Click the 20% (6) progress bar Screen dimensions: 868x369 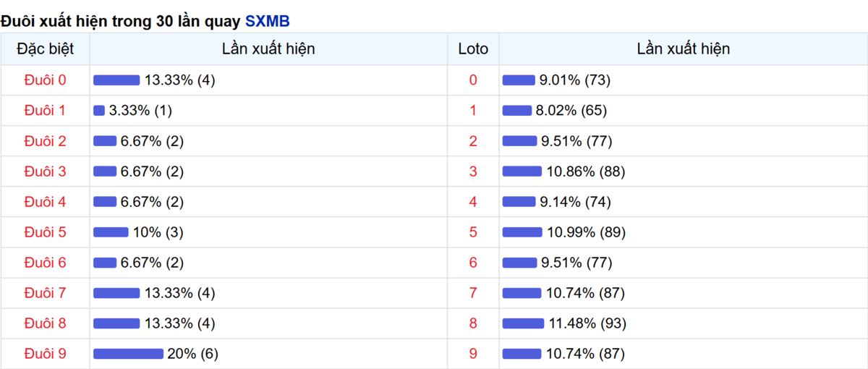[x=128, y=354]
